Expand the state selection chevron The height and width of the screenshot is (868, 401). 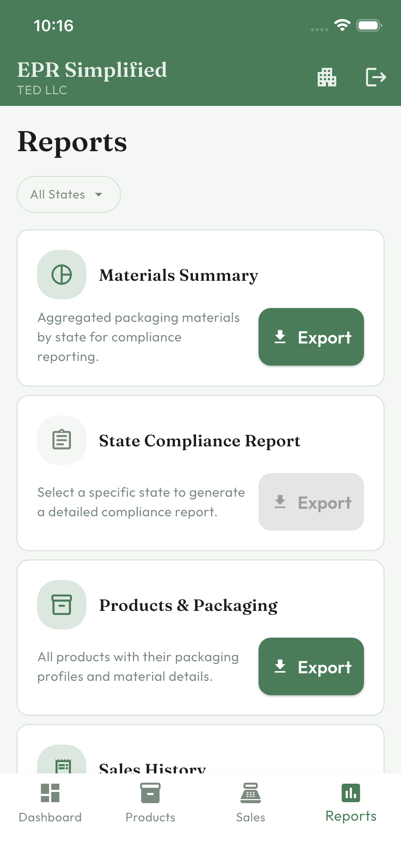tap(99, 194)
